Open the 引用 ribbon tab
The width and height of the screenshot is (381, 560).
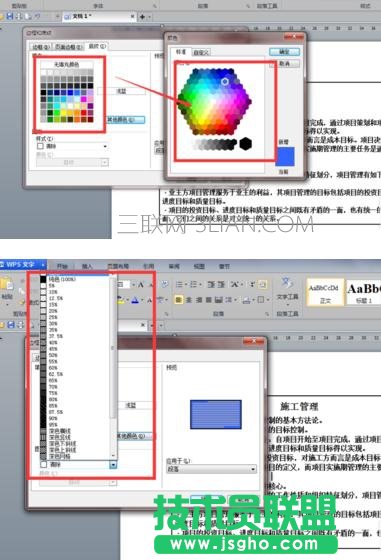149,266
